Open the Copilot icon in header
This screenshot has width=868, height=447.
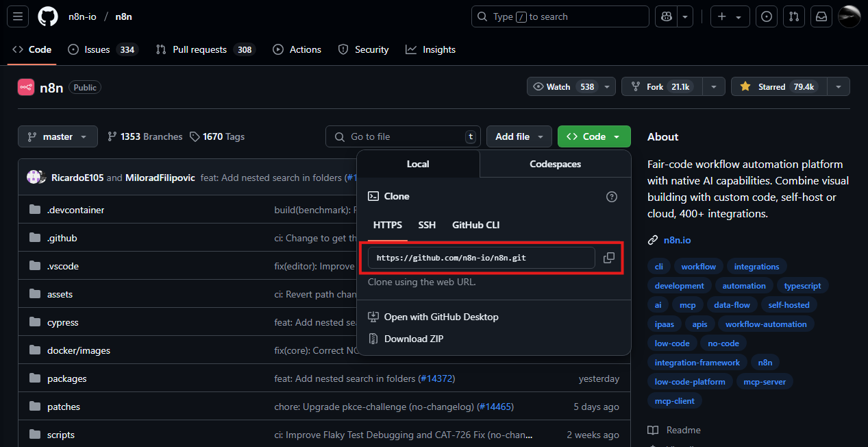tap(666, 16)
